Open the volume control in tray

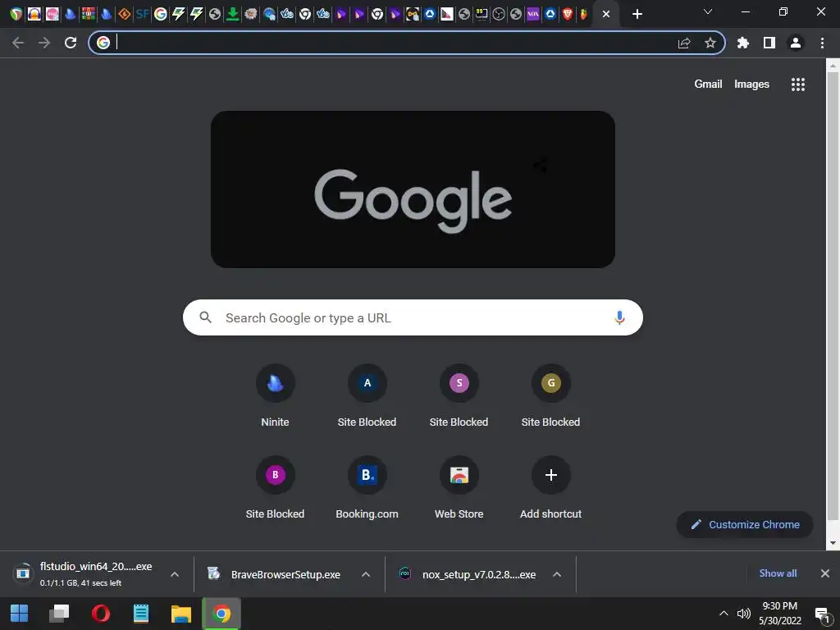[x=743, y=614]
